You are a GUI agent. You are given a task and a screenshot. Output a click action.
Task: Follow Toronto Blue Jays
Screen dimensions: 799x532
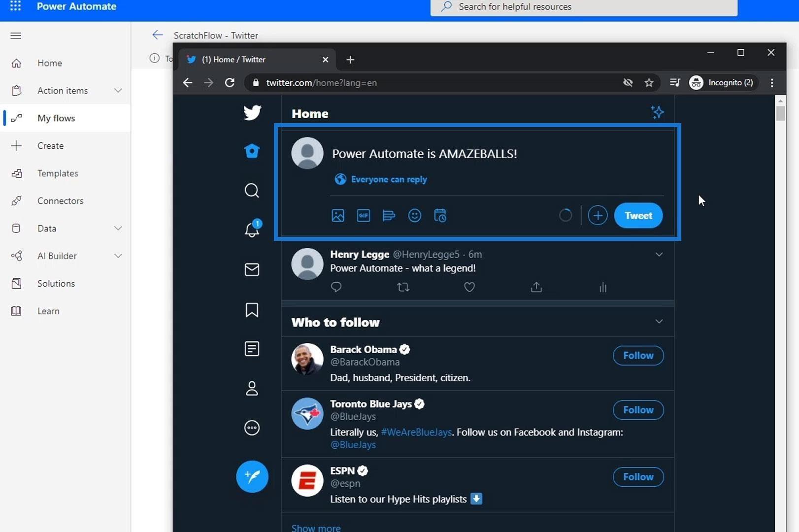click(638, 410)
